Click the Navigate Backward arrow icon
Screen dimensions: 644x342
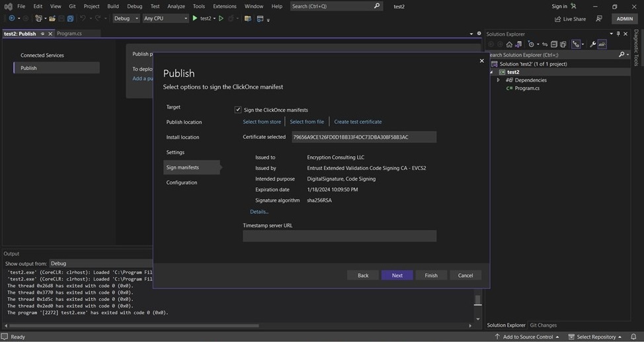point(11,19)
